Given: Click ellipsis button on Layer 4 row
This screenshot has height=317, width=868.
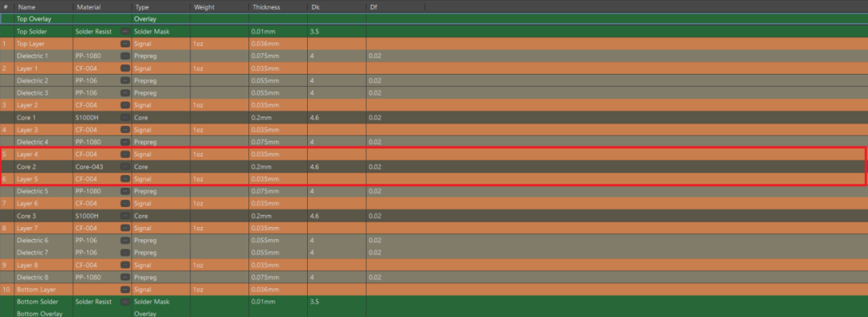Looking at the screenshot, I should point(125,154).
